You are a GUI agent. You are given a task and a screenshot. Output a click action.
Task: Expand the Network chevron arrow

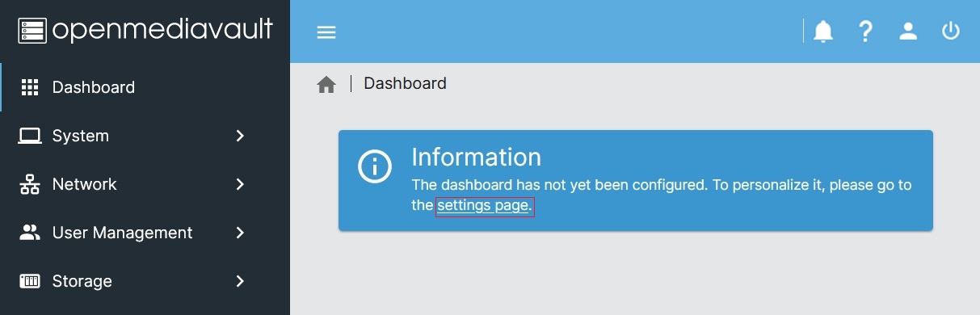pos(240,184)
